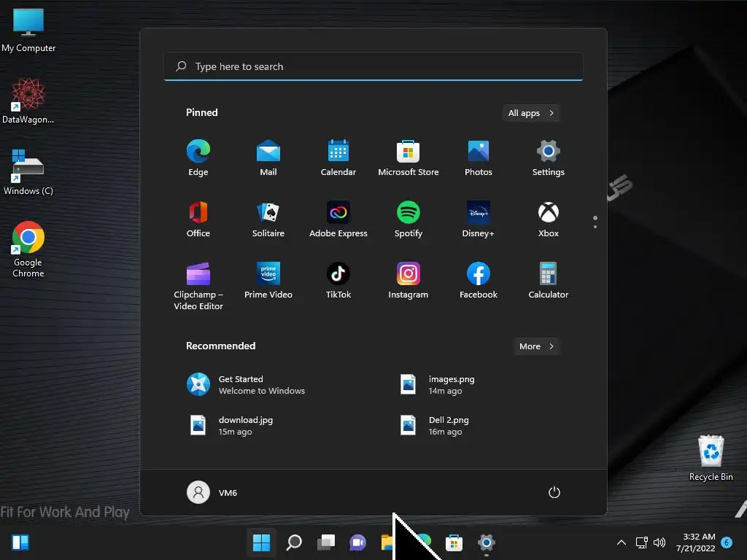Select the Google Chrome desktop shortcut
The width and height of the screenshot is (747, 560).
pos(28,249)
